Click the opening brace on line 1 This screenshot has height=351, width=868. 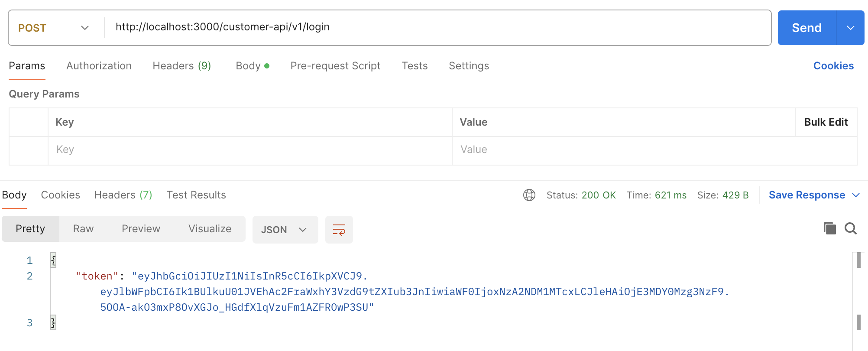point(53,260)
